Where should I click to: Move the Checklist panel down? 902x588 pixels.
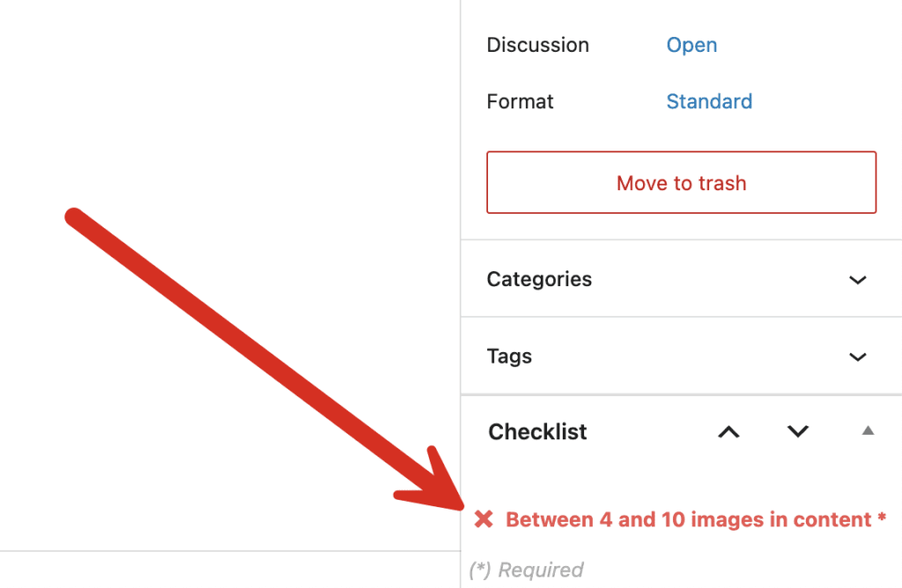click(796, 432)
